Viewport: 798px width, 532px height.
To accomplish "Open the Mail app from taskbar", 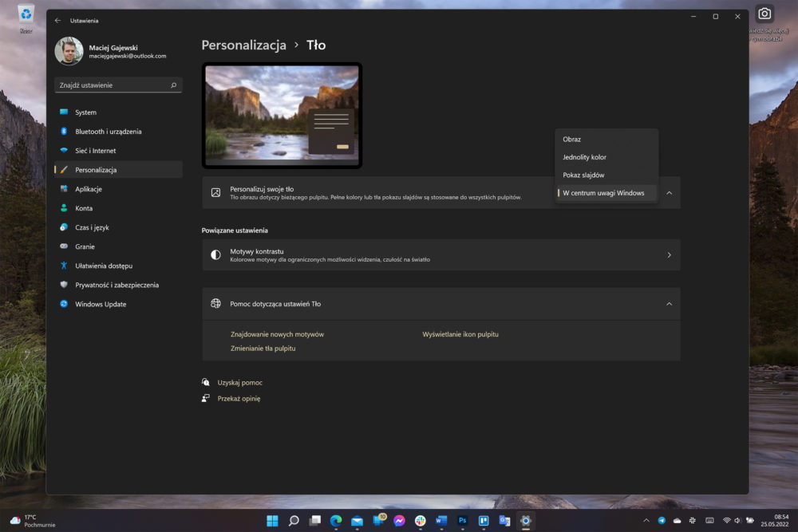I will tap(358, 520).
